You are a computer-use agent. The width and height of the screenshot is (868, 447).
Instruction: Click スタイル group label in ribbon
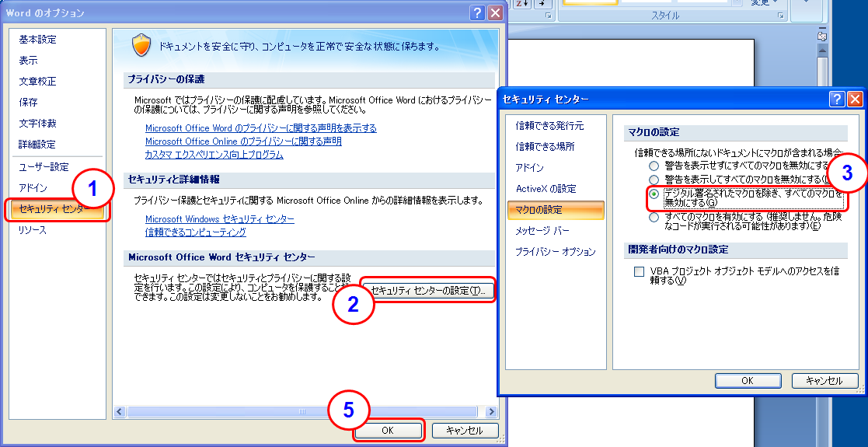click(x=665, y=16)
